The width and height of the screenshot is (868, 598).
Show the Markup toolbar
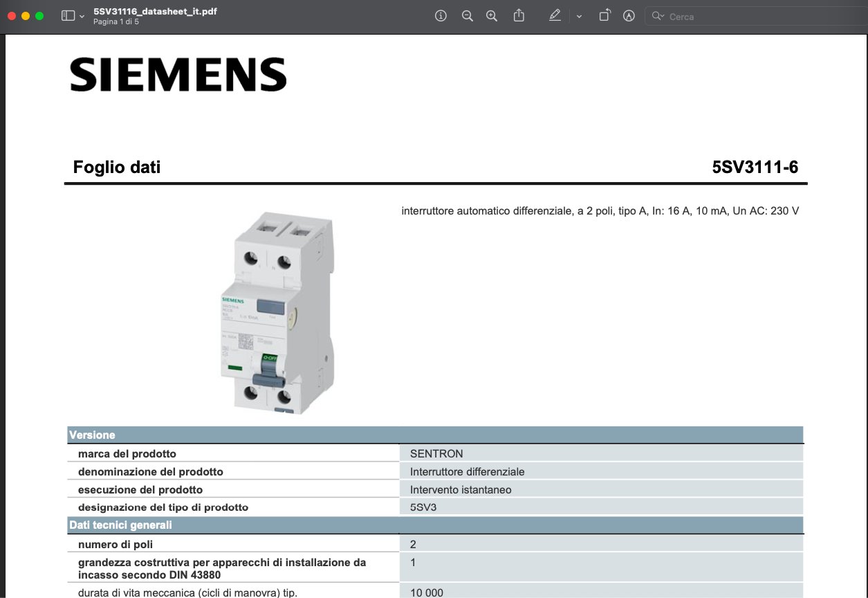pos(629,16)
